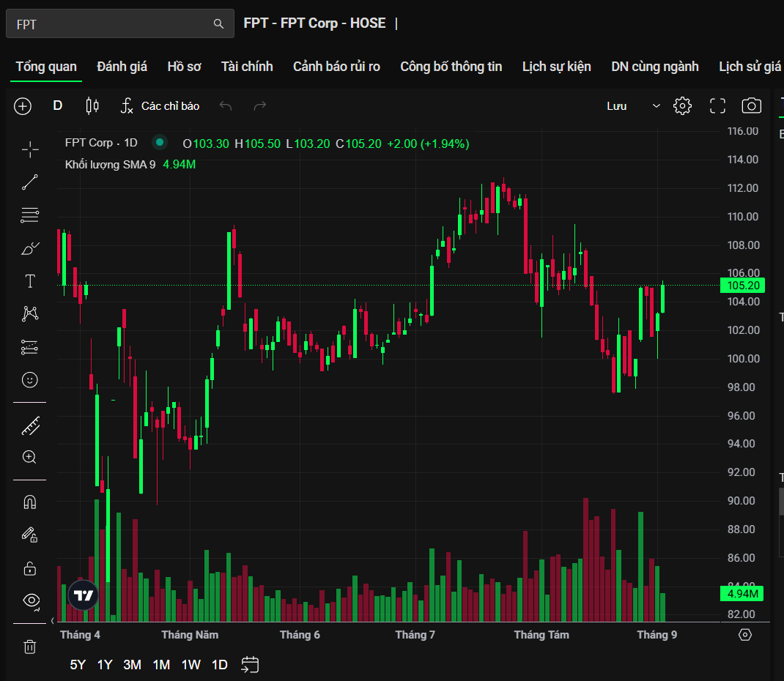Select the trend line drawing tool
Screen dimensions: 784x681
(30, 182)
